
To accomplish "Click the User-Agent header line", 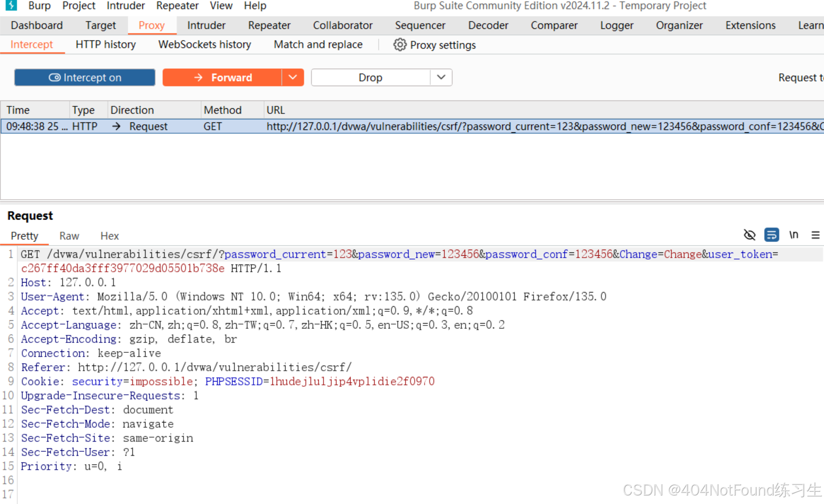I will (313, 296).
